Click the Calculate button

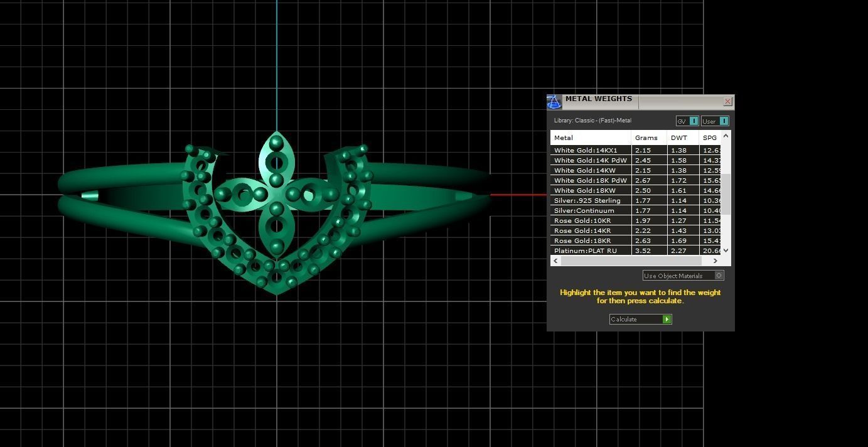coord(640,320)
